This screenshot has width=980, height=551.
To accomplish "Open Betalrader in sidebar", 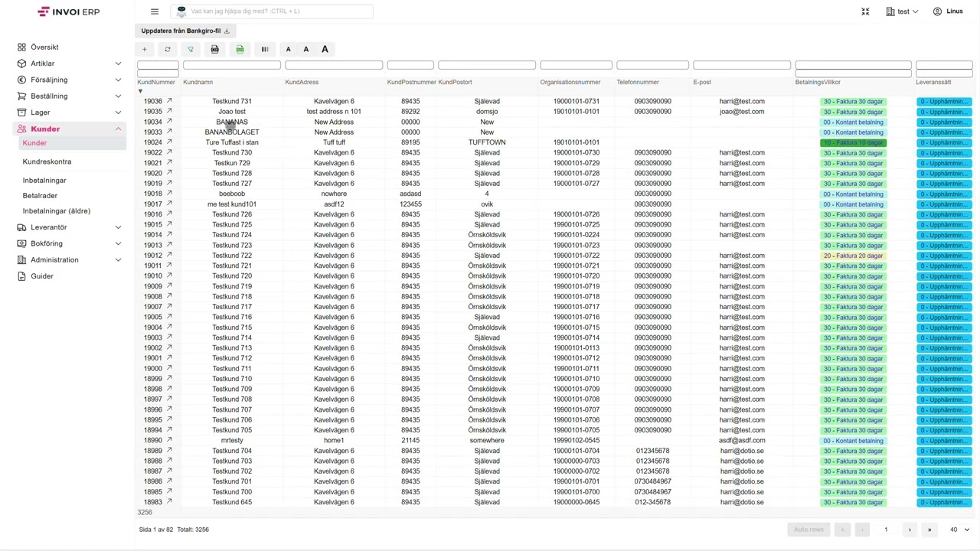I will [x=40, y=195].
